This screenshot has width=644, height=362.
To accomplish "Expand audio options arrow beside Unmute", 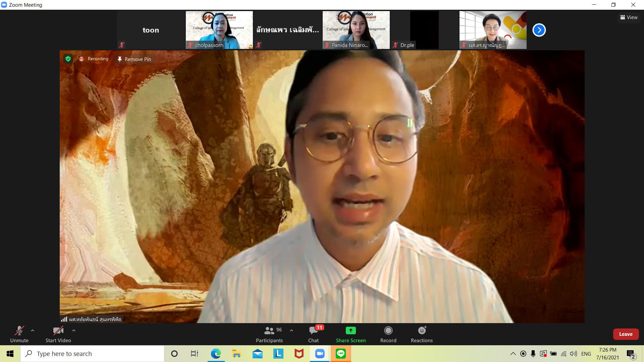I will [x=33, y=330].
